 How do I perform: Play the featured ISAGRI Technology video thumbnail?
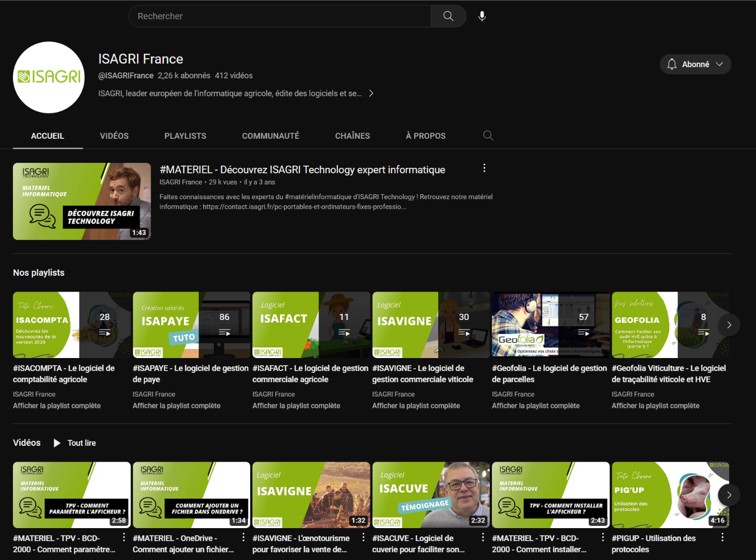(82, 201)
